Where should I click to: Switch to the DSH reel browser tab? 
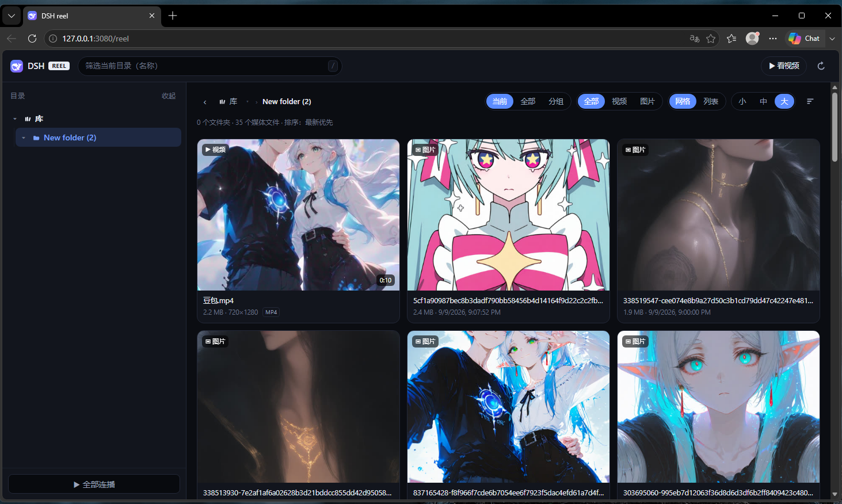(x=92, y=16)
